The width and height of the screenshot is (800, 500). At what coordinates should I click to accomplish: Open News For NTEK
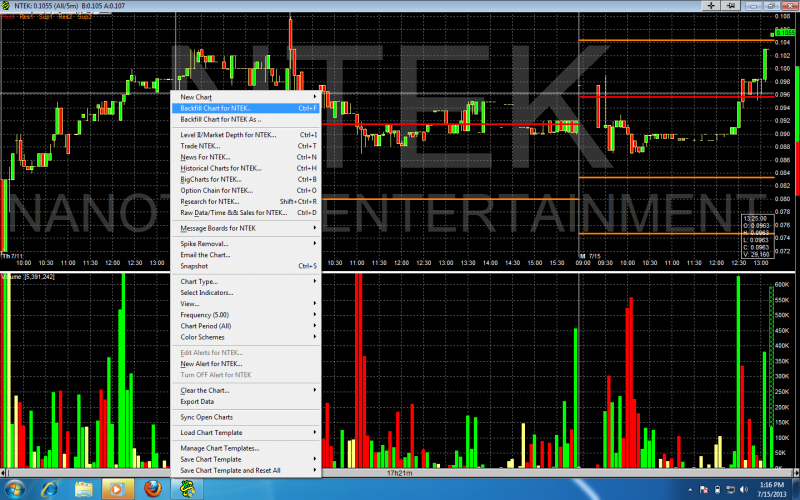(246, 157)
